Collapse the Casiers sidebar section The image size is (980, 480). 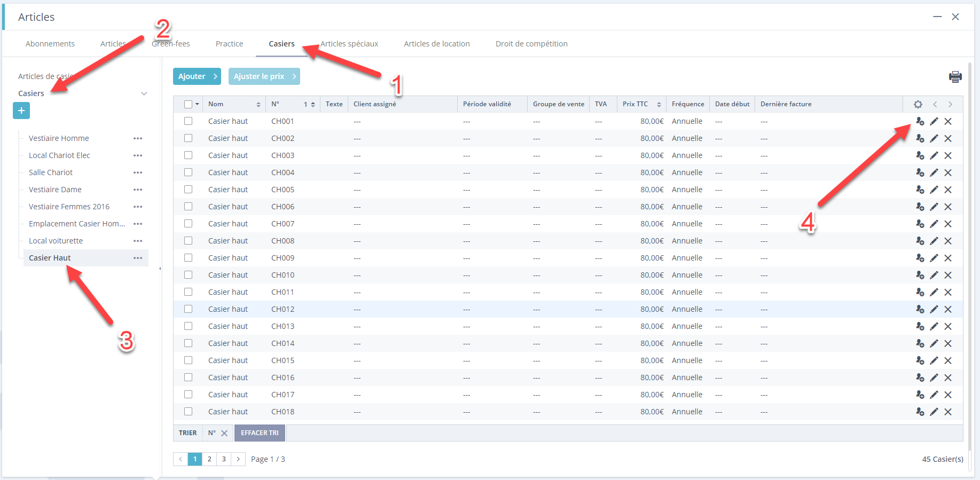click(144, 94)
